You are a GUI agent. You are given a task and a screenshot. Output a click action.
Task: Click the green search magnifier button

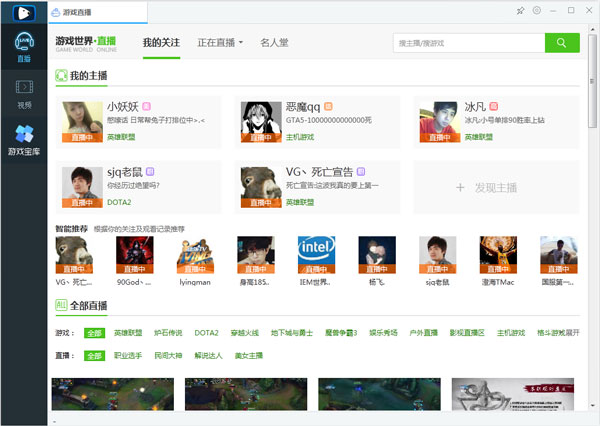click(x=562, y=43)
